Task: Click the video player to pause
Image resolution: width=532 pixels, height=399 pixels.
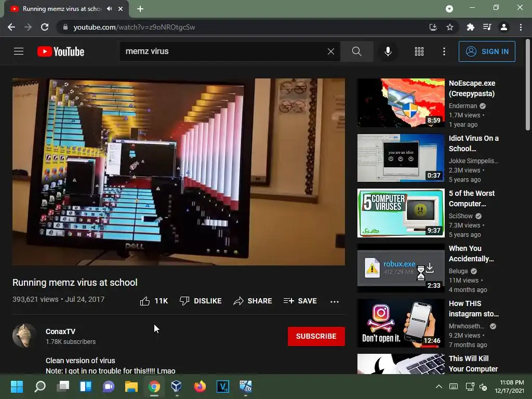Action: pyautogui.click(x=179, y=171)
